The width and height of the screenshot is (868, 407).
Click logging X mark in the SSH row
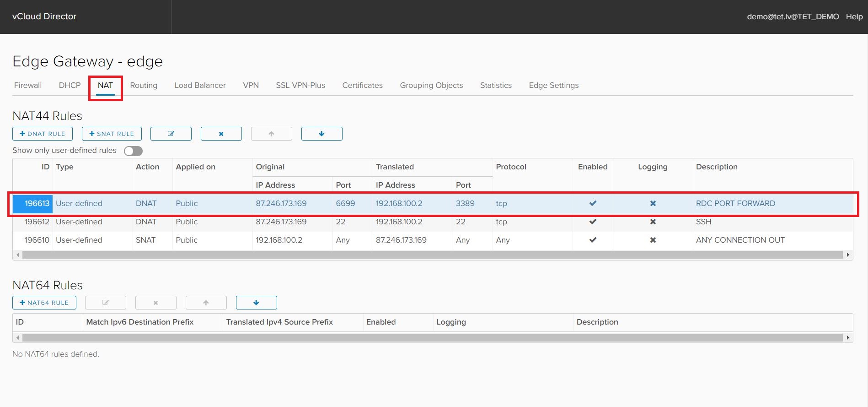coord(653,222)
